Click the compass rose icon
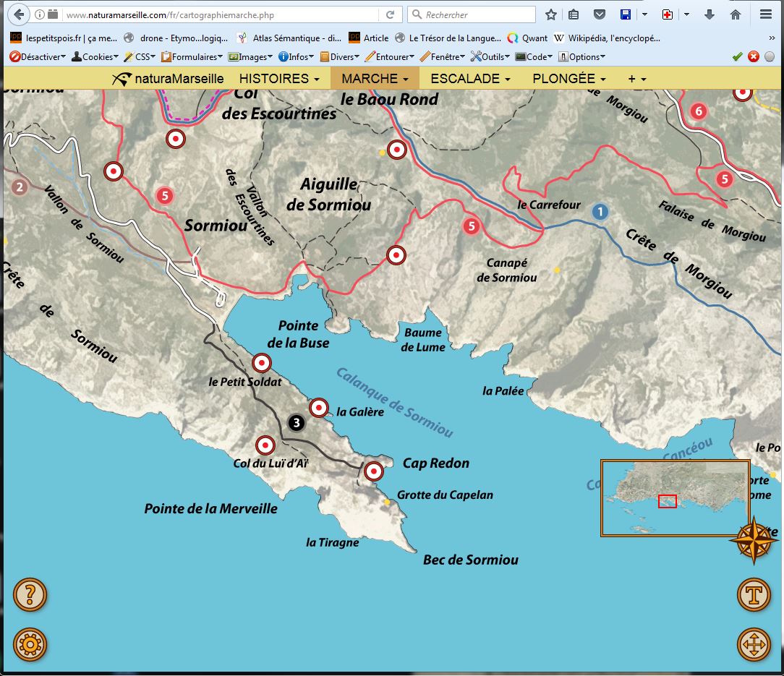 click(x=754, y=539)
